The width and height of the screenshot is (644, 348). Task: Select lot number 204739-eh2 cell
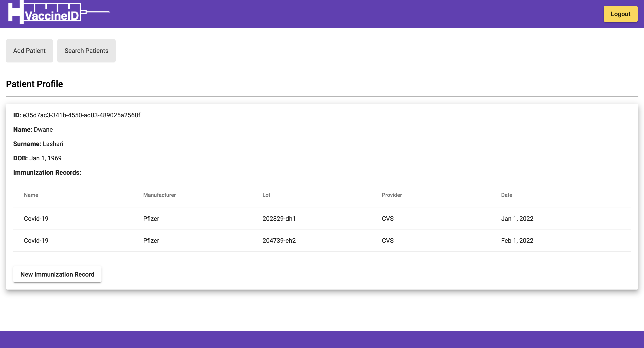[279, 241]
